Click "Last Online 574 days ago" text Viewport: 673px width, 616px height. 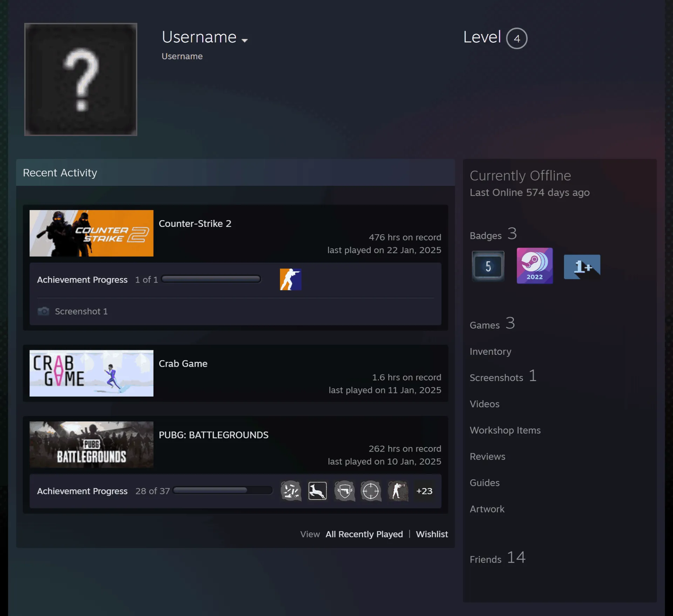[530, 192]
